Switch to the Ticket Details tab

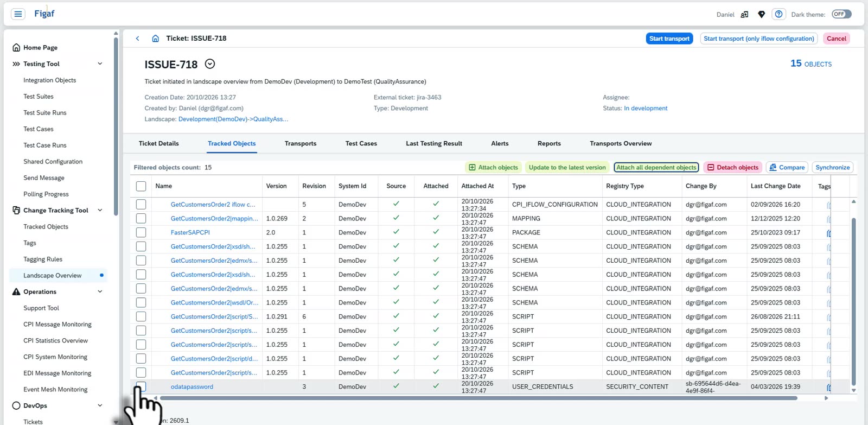coord(158,144)
